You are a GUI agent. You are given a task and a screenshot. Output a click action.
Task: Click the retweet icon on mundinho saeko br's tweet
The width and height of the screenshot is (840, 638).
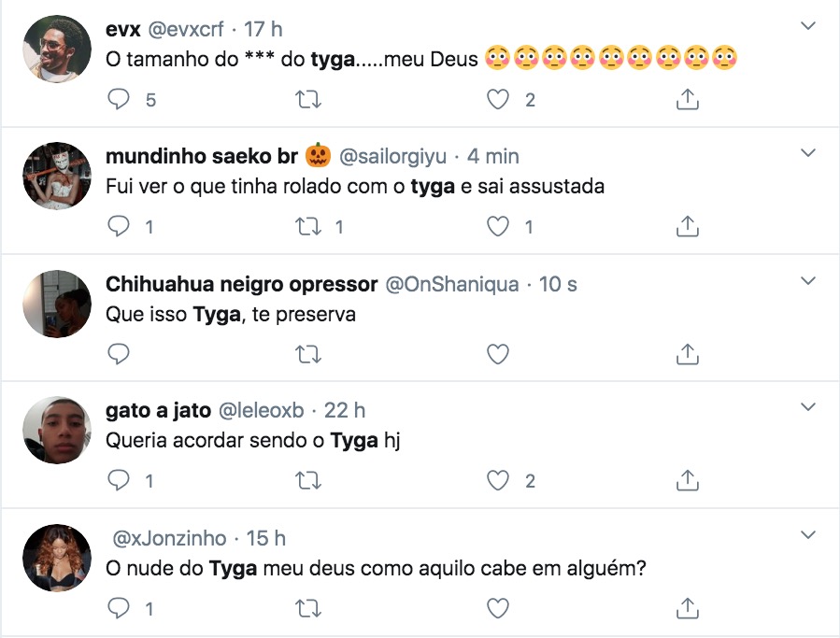(308, 226)
